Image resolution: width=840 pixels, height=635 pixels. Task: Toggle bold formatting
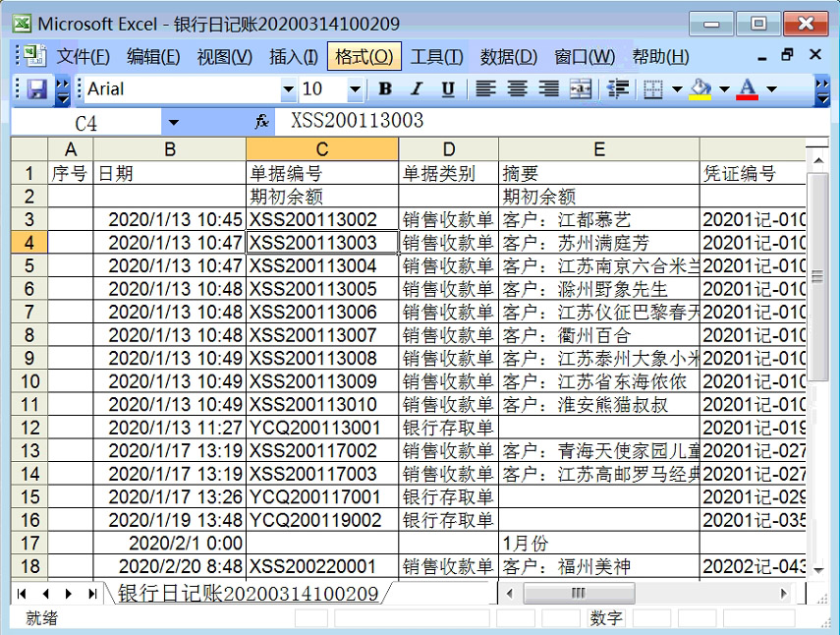tap(385, 89)
